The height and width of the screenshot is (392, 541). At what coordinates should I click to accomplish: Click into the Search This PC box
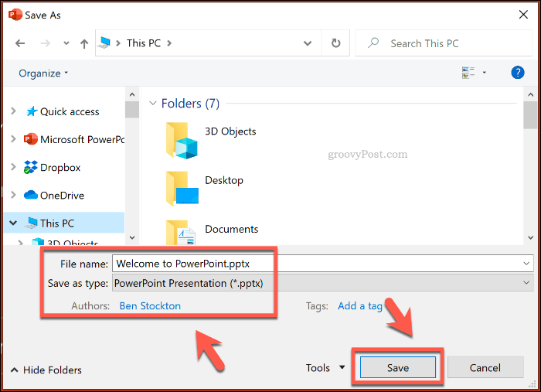pos(444,43)
